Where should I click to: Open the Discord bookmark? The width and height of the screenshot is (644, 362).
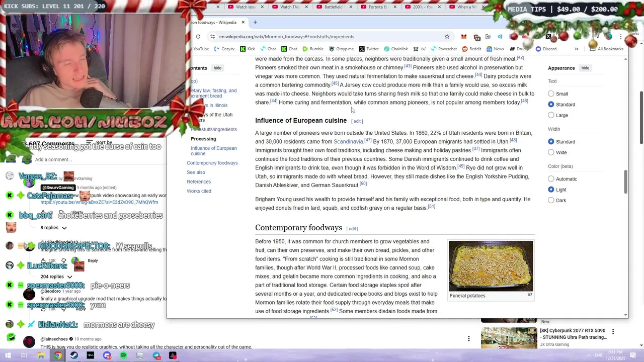(x=546, y=49)
